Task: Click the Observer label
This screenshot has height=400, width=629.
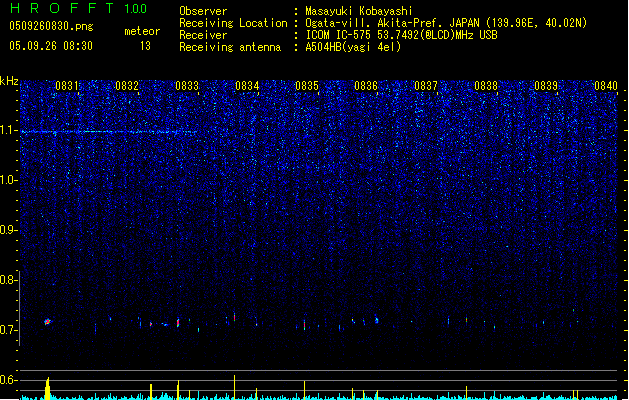Action: click(203, 11)
